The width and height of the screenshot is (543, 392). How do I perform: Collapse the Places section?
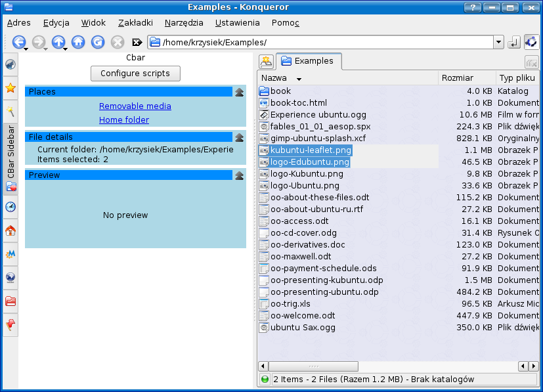[240, 92]
